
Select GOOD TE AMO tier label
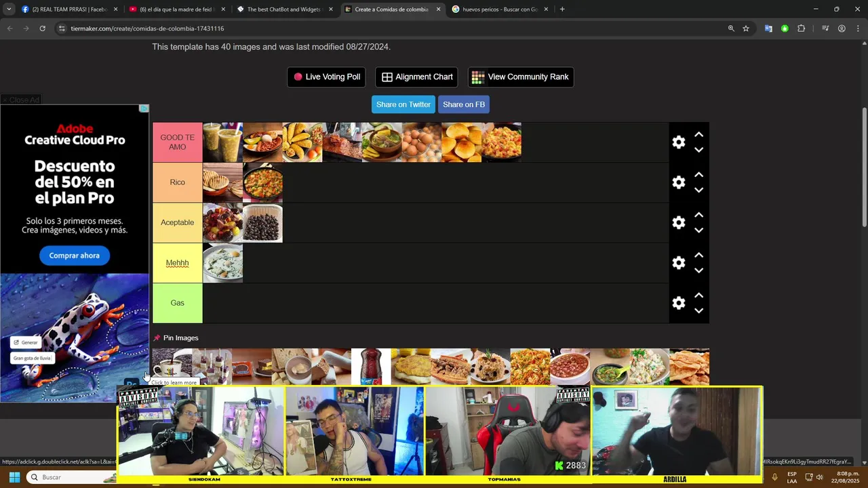178,142
